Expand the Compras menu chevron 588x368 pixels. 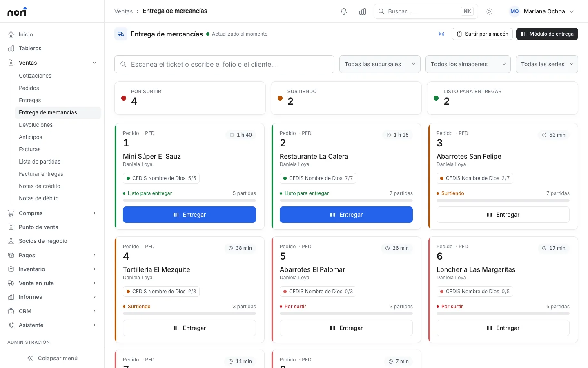coord(94,213)
